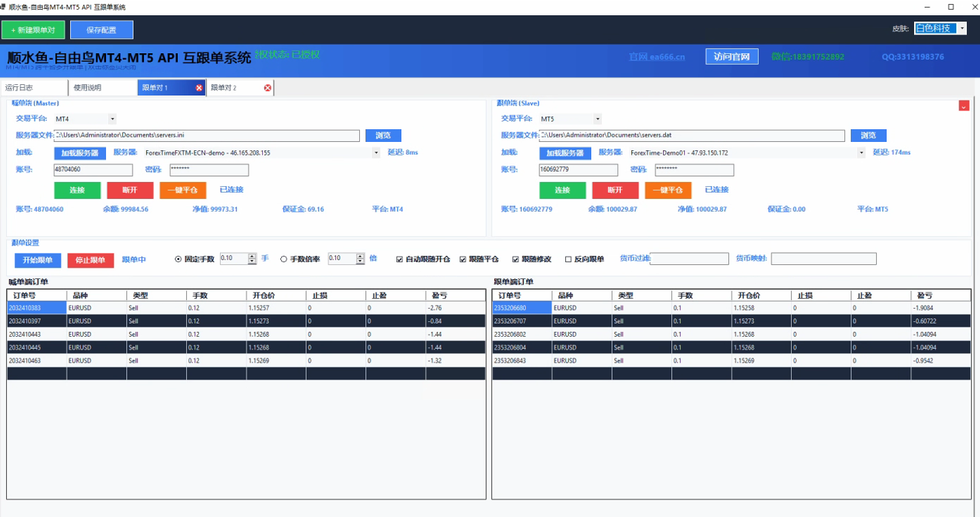Screen dimensions: 980x517
Task: Close the 跟单对 2 tab
Action: 267,88
